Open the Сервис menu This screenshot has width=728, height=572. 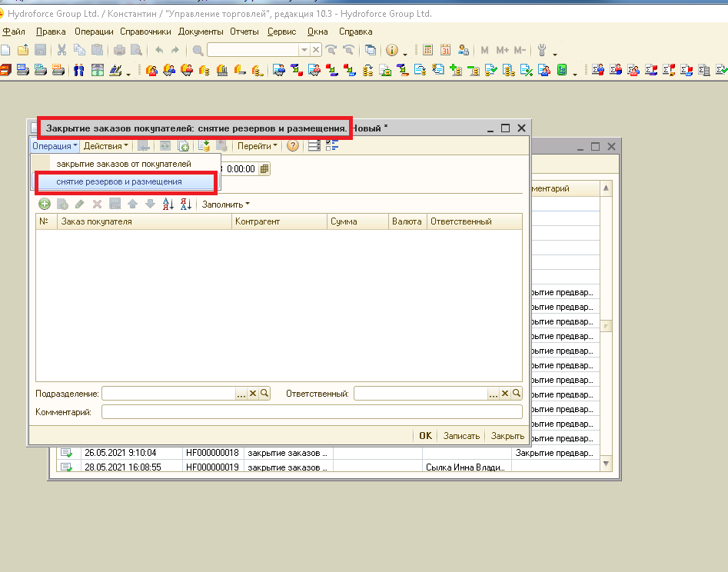click(282, 32)
